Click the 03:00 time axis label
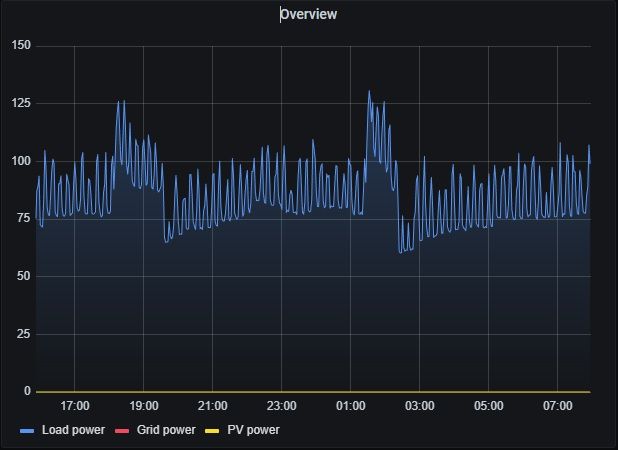Image resolution: width=618 pixels, height=450 pixels. point(419,405)
